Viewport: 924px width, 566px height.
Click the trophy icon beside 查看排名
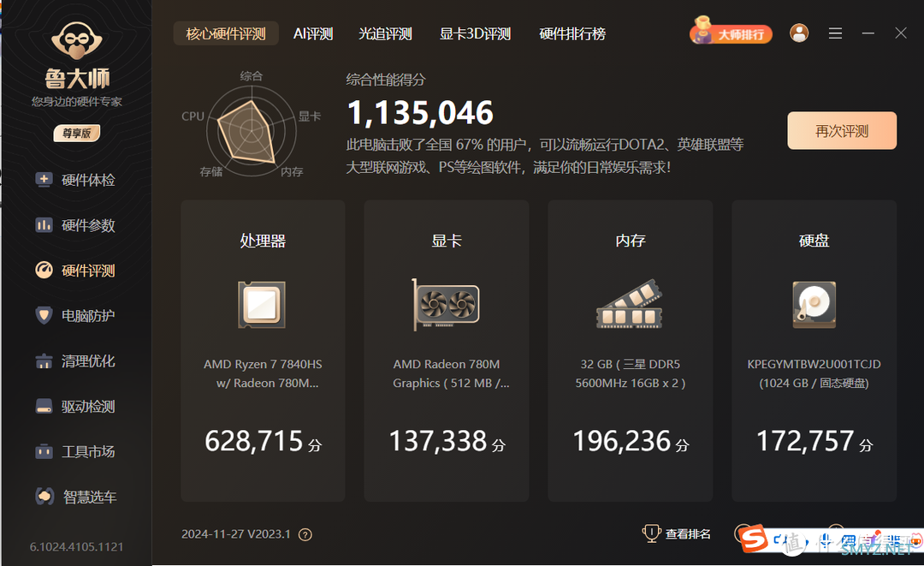coord(651,533)
